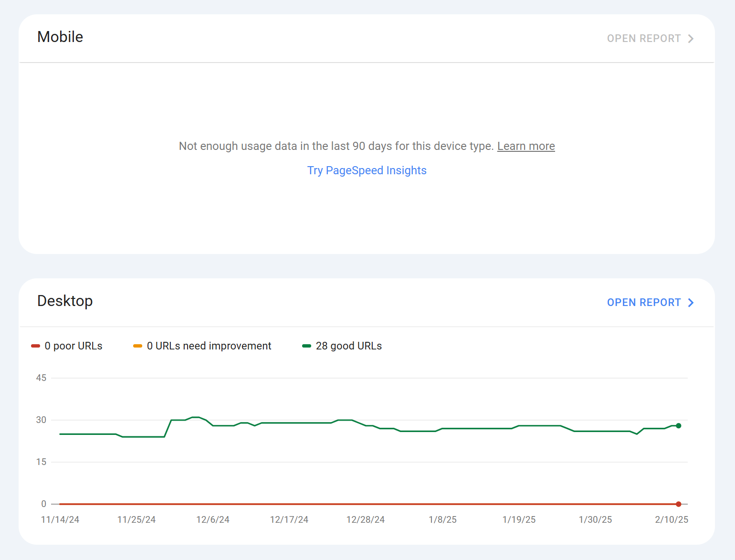
Task: Click the 1/30/25 date label
Action: click(x=596, y=520)
